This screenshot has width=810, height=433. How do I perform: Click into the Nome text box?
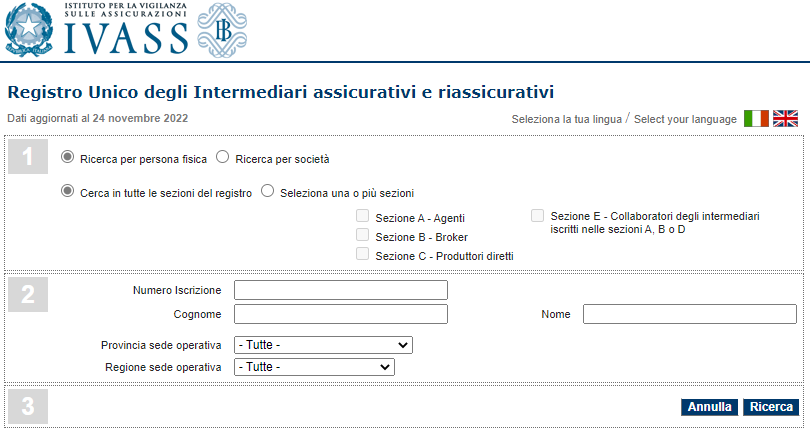pyautogui.click(x=690, y=314)
